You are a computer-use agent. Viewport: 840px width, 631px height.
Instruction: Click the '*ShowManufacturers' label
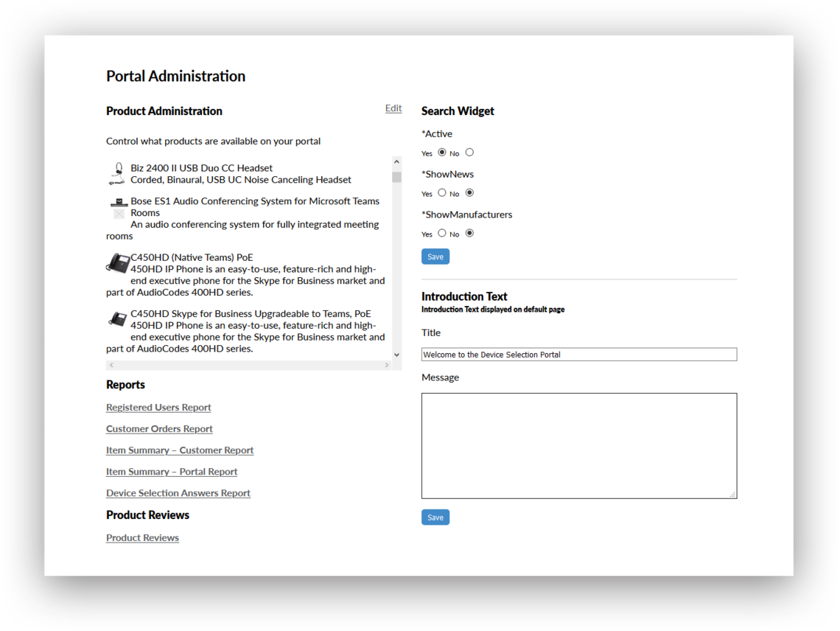click(466, 215)
